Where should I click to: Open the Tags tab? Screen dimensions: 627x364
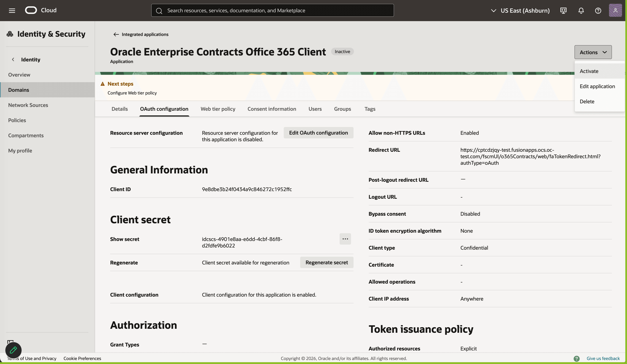coord(370,109)
